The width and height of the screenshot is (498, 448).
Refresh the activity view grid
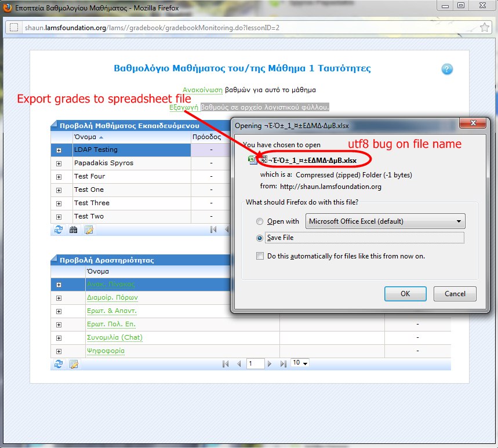pyautogui.click(x=59, y=364)
